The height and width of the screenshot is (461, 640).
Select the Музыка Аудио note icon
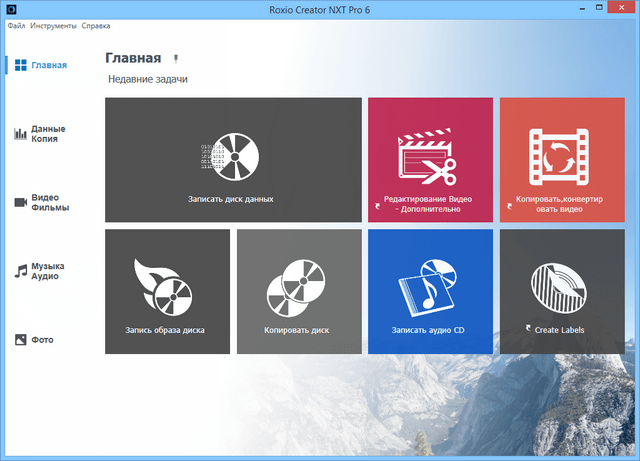coord(20,271)
